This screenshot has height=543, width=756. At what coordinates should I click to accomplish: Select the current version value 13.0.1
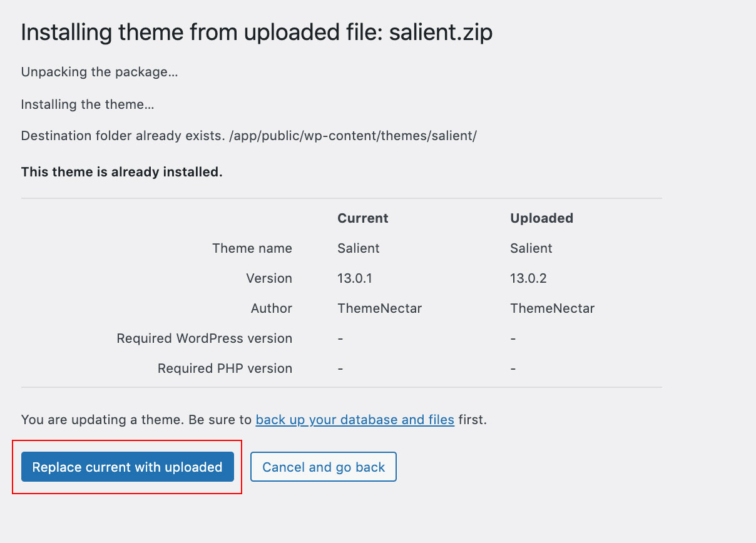tap(355, 278)
